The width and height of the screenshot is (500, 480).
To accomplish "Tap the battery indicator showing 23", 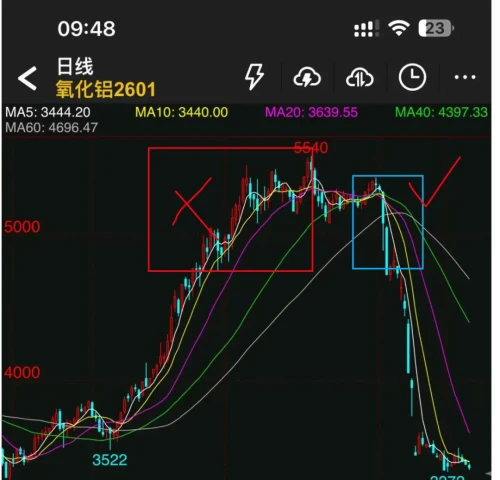I will click(x=436, y=28).
